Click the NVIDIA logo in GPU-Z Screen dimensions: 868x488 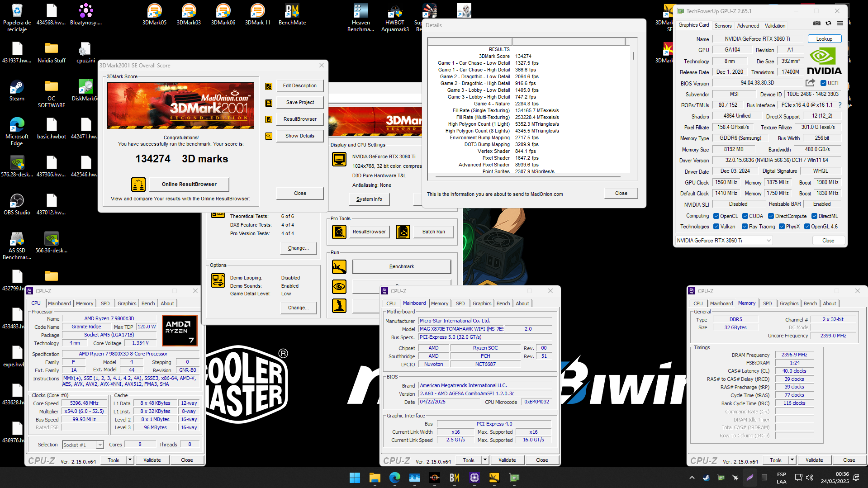[824, 62]
